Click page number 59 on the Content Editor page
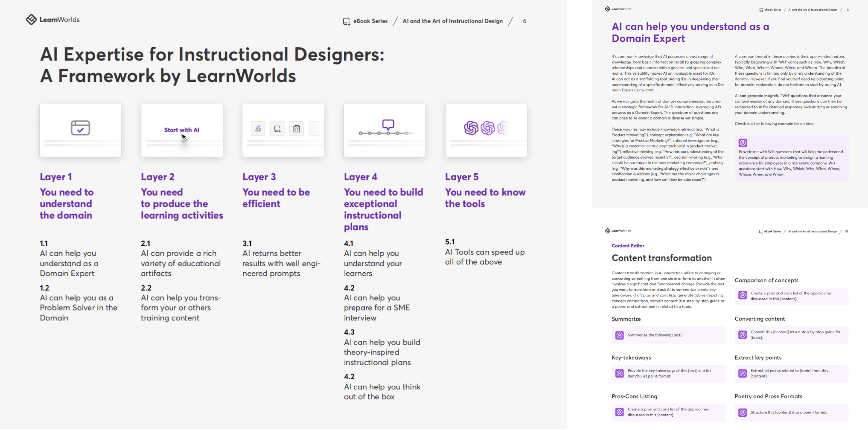868x430 pixels. [847, 231]
